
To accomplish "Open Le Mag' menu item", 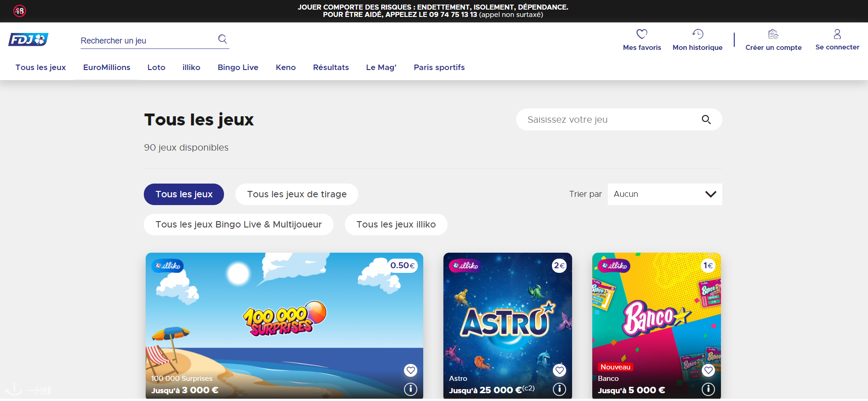I will tap(381, 67).
